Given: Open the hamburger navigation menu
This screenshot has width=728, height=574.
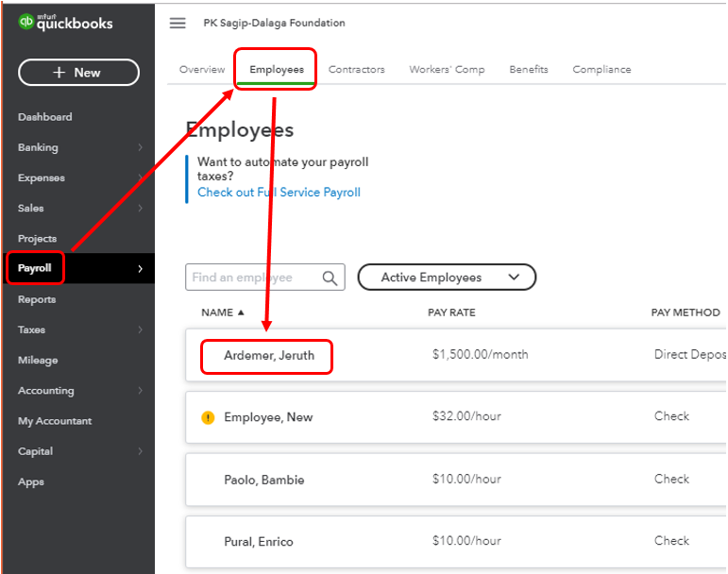Looking at the screenshot, I should (178, 23).
